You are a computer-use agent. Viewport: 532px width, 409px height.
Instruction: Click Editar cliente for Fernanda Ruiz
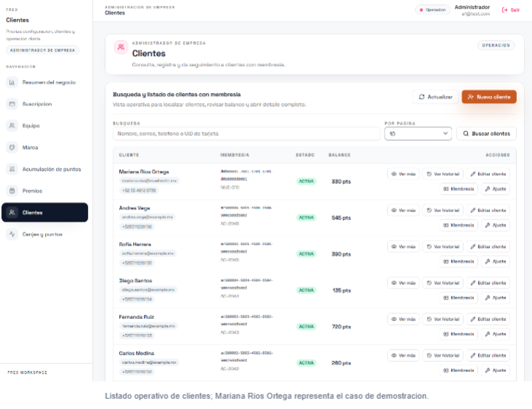click(x=488, y=319)
